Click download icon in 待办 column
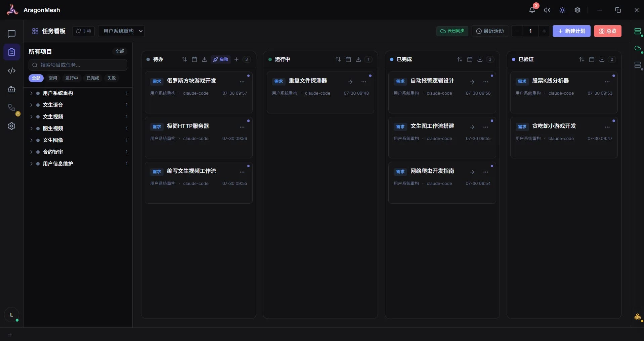 tap(204, 59)
